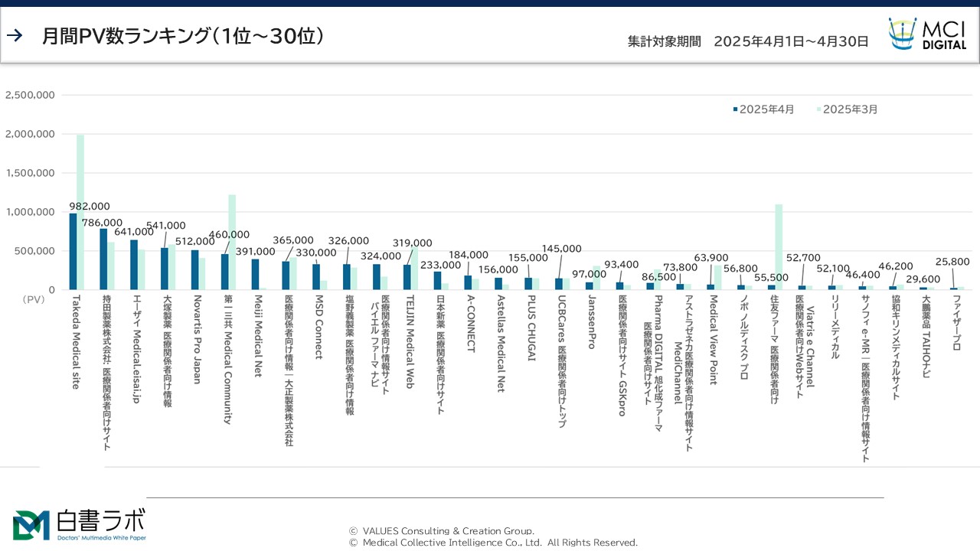The width and height of the screenshot is (980, 551).
Task: Click the (PV) axis unit label
Action: click(34, 300)
